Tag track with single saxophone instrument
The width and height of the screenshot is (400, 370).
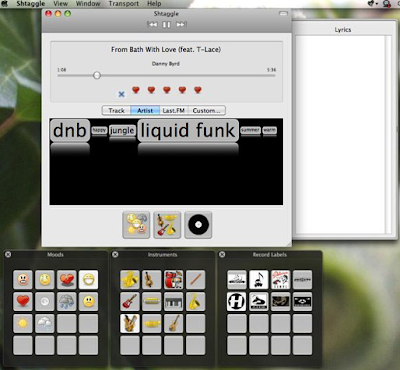[196, 301]
